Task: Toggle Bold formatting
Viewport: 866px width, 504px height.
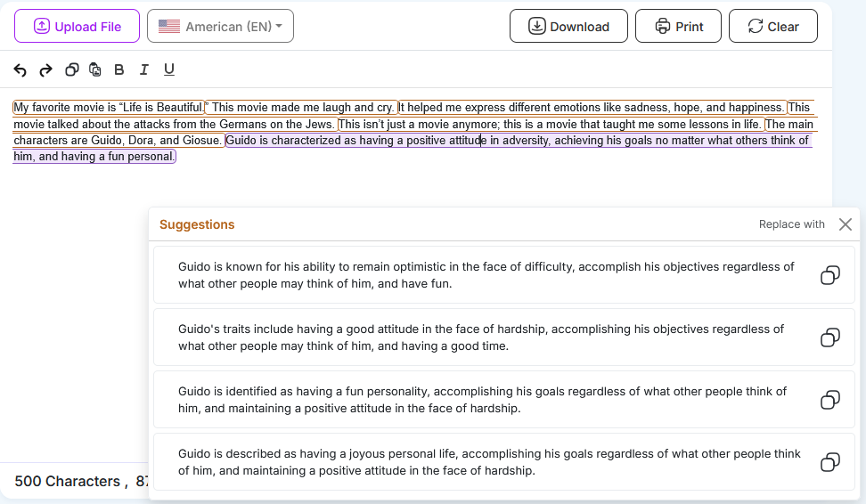Action: click(119, 69)
